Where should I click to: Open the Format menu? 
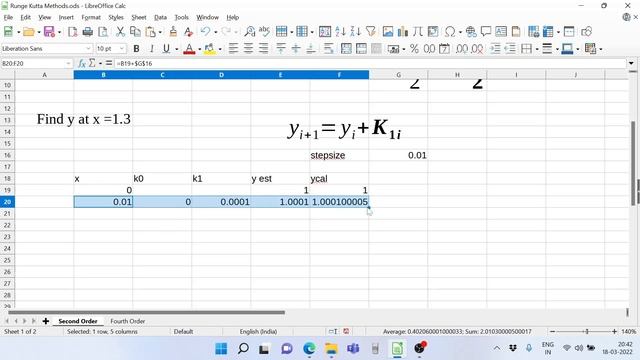point(91,17)
